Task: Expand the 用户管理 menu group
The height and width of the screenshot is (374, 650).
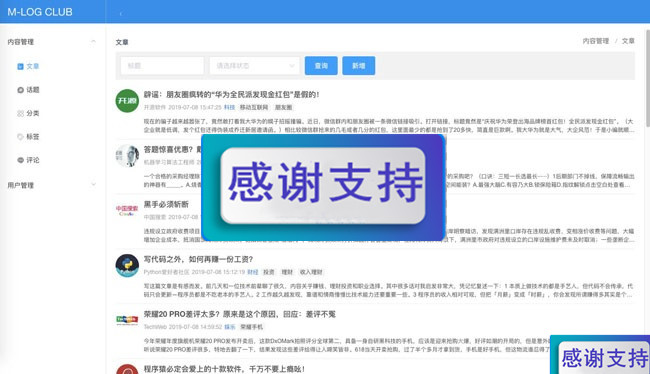Action: (93, 185)
